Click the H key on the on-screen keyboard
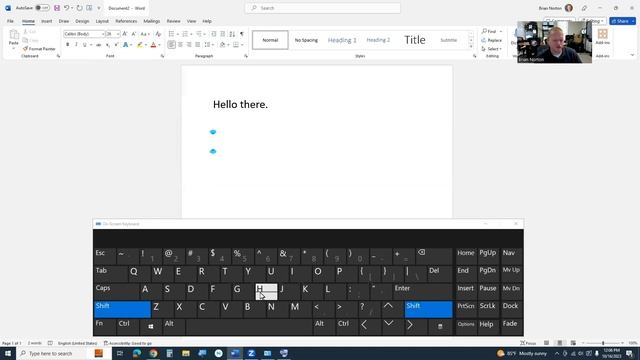Screen dimensions: 640x360 click(266, 292)
